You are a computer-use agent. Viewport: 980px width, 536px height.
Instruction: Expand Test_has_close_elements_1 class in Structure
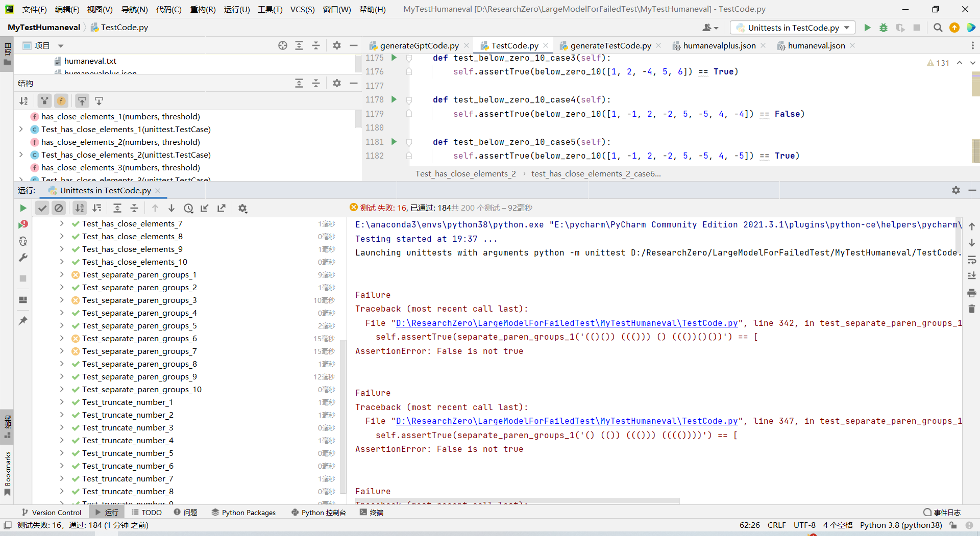(21, 129)
